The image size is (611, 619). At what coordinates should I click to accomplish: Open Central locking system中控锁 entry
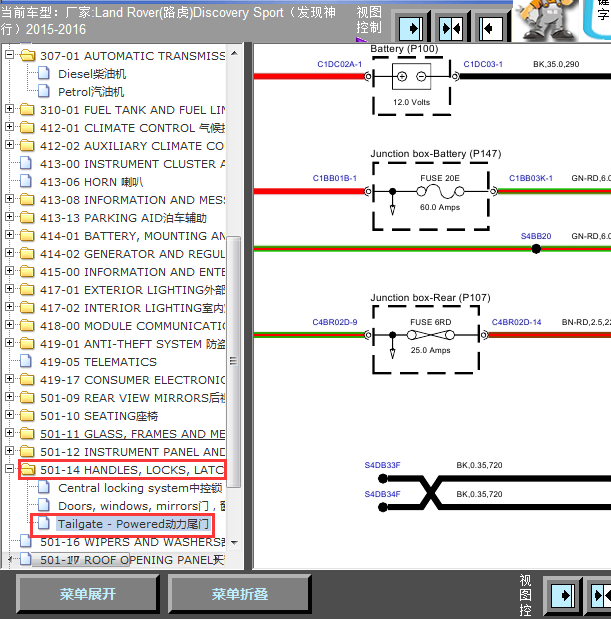pyautogui.click(x=140, y=488)
